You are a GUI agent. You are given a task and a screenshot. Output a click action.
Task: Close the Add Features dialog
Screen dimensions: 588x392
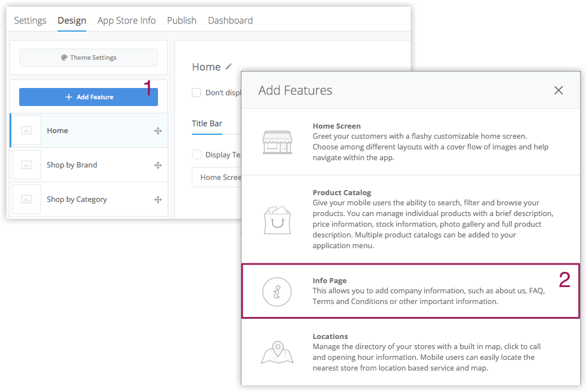pos(558,90)
